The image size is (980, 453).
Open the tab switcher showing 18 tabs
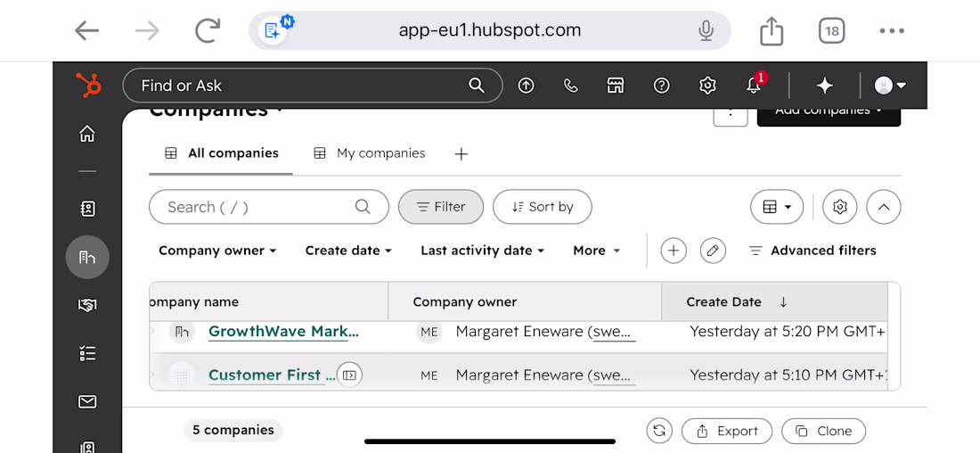832,30
